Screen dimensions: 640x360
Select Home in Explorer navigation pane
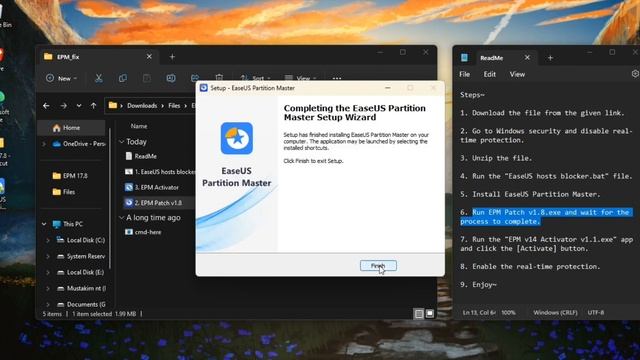(x=71, y=128)
